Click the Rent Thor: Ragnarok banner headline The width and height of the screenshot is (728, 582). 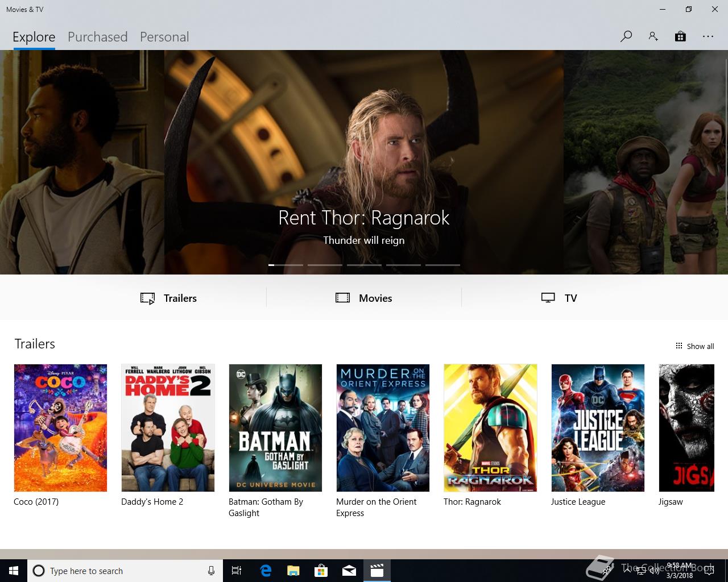click(364, 218)
